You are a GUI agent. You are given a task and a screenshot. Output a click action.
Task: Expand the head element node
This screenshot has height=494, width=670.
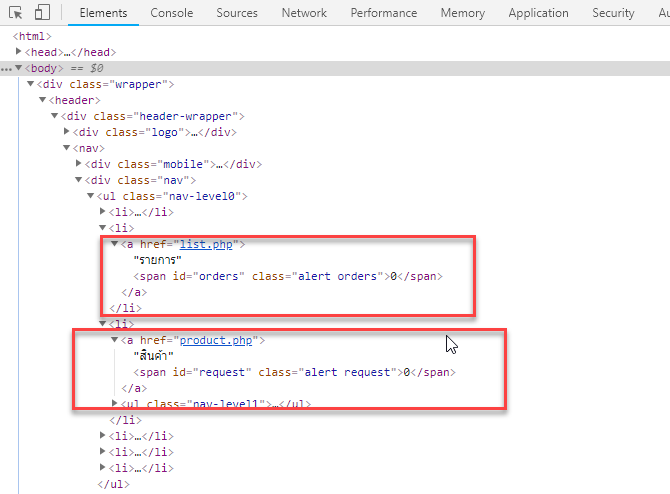18,52
